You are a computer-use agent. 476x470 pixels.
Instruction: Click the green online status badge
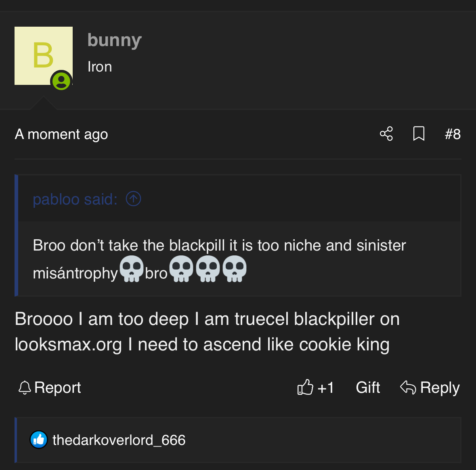point(61,81)
